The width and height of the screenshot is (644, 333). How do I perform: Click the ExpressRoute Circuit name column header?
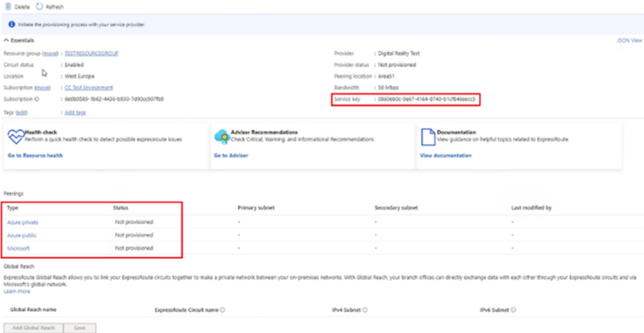187,310
